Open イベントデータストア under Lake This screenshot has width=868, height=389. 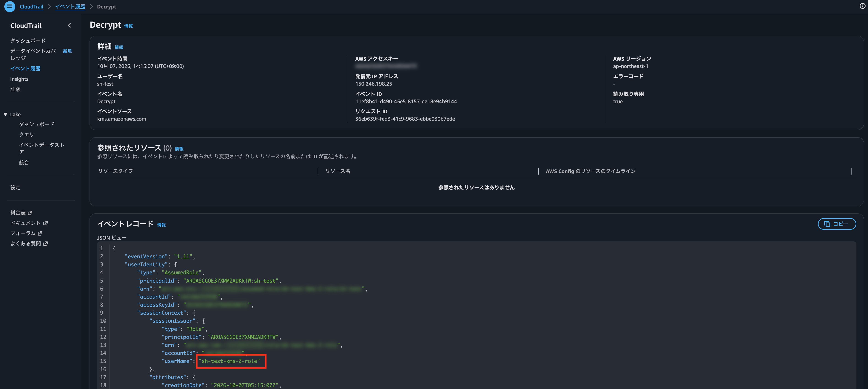pyautogui.click(x=41, y=149)
